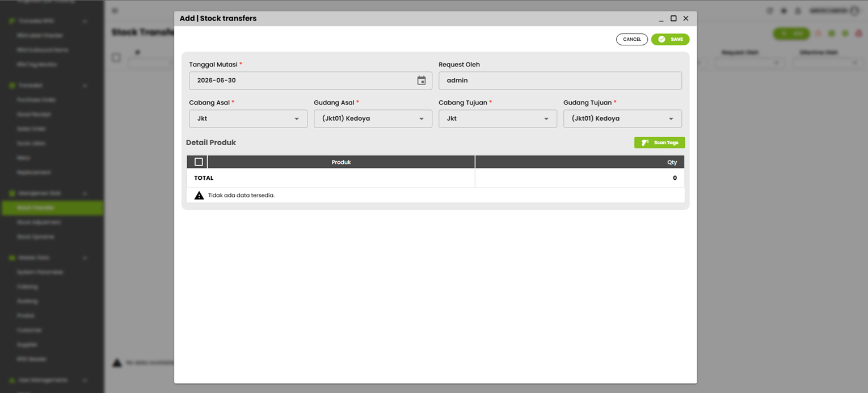Tick the select-all checkbox in Produk header
868x393 pixels.
(x=199, y=162)
